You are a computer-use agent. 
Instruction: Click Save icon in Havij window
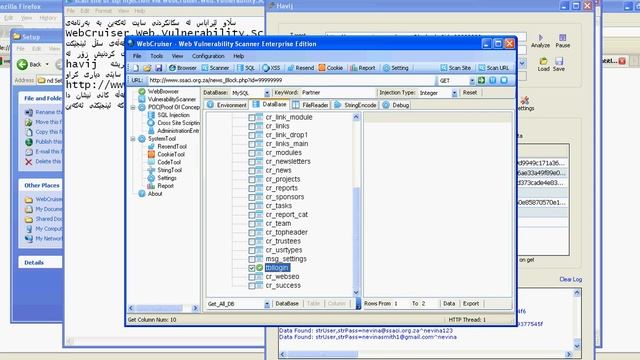point(559,64)
